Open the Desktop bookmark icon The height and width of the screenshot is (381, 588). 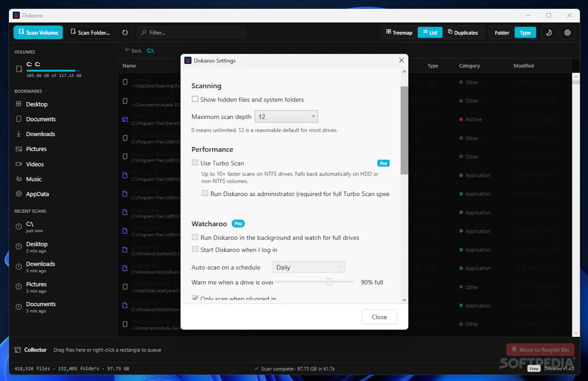click(x=19, y=104)
